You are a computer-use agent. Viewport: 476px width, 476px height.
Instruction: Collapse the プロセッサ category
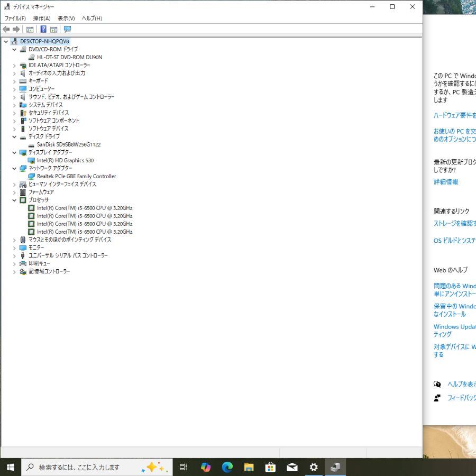(14, 200)
